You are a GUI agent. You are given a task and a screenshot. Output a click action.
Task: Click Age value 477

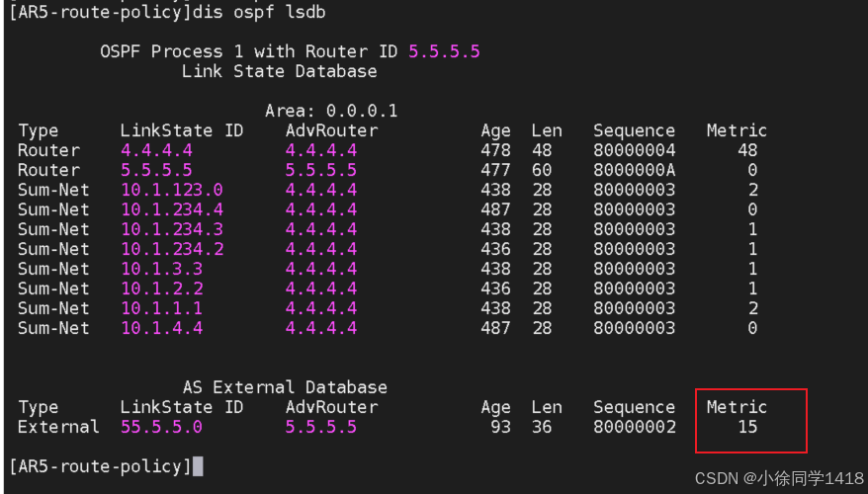click(x=495, y=170)
